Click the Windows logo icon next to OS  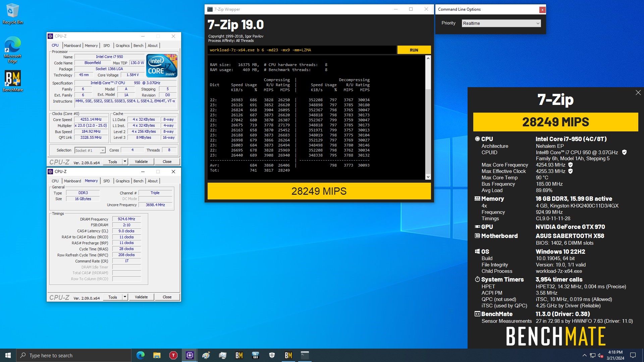(x=477, y=251)
